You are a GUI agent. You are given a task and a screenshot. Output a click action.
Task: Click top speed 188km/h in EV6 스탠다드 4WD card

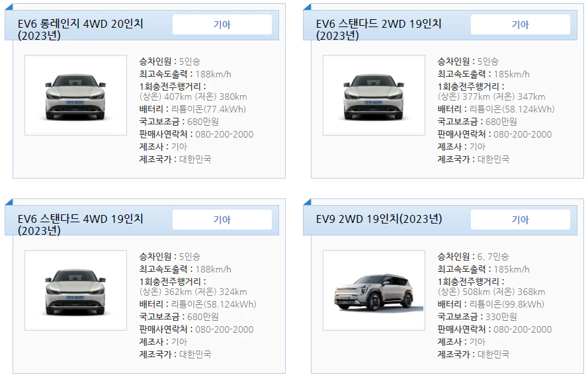click(x=214, y=269)
